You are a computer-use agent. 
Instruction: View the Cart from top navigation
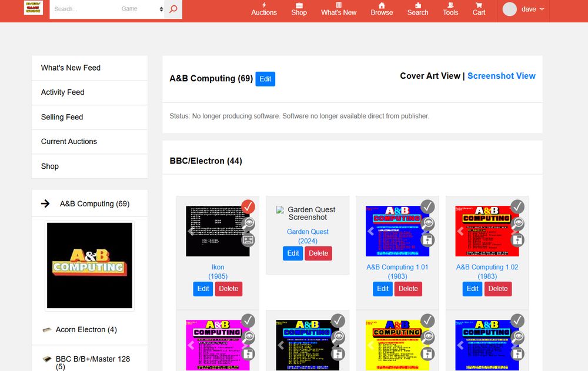[x=479, y=9]
